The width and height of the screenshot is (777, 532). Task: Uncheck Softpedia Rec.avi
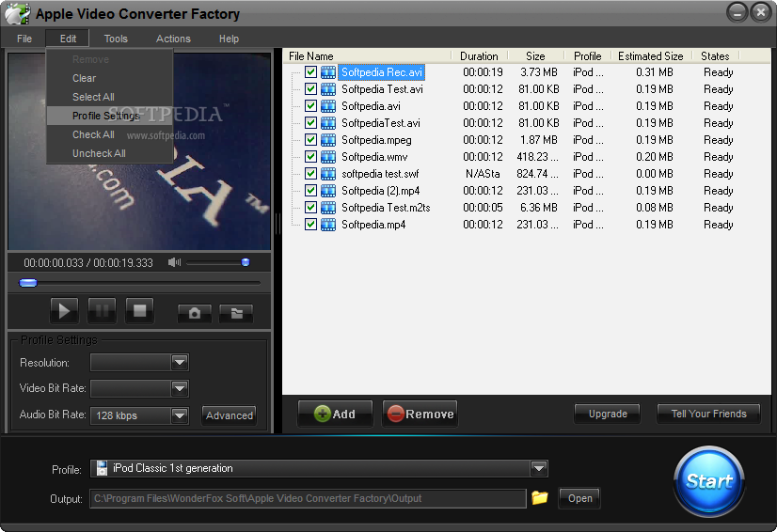(310, 72)
